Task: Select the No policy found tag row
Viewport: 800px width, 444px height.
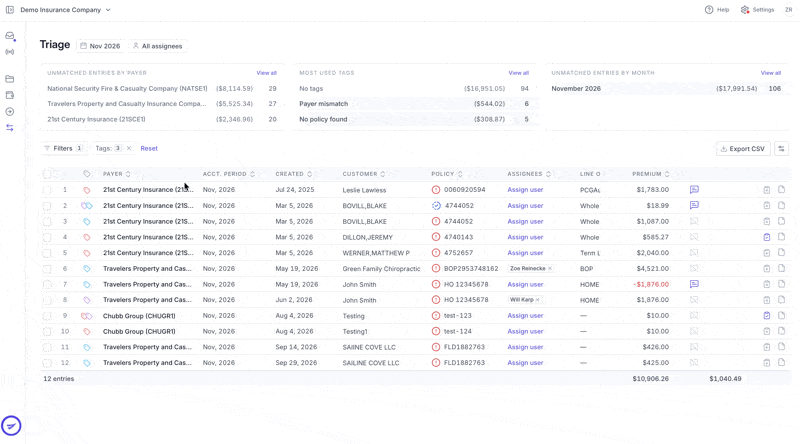Action: click(x=414, y=119)
